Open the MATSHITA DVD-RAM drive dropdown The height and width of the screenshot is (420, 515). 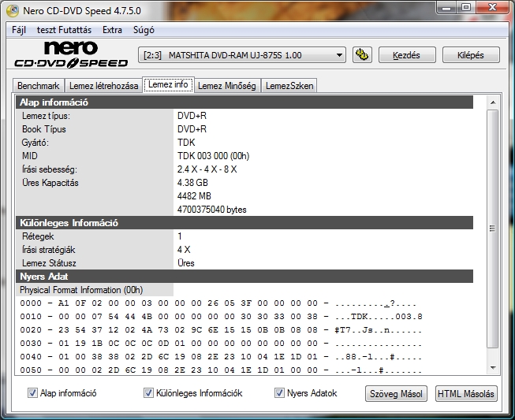point(242,55)
